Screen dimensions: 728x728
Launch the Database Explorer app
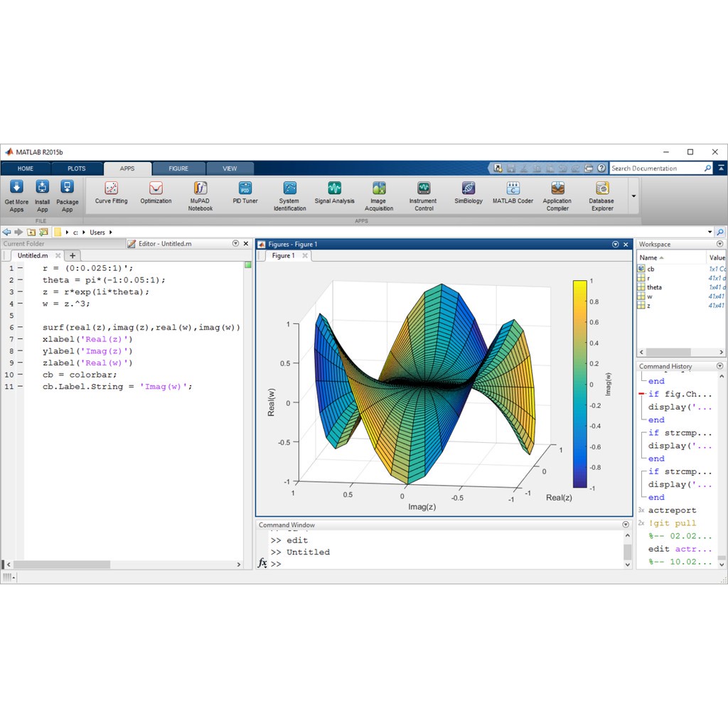tap(601, 189)
